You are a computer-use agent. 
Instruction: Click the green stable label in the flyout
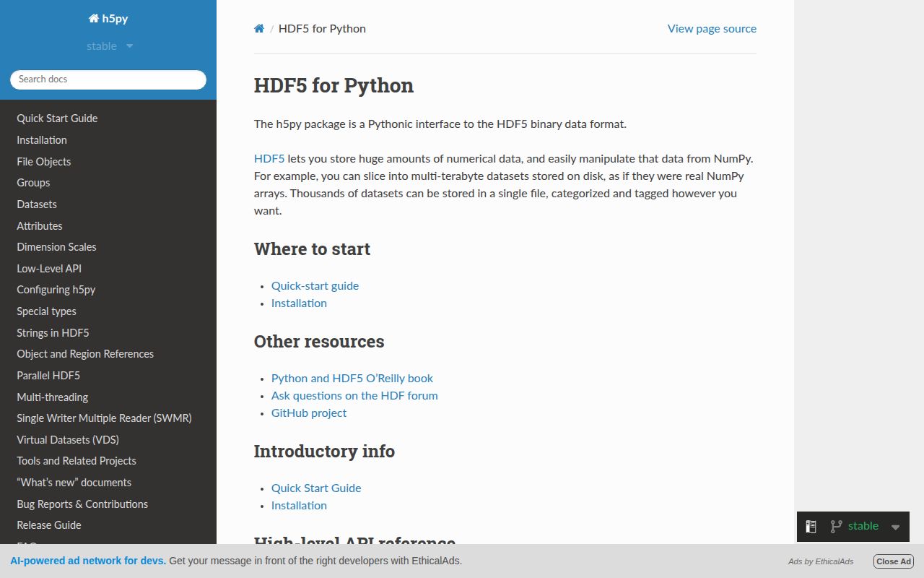point(863,526)
